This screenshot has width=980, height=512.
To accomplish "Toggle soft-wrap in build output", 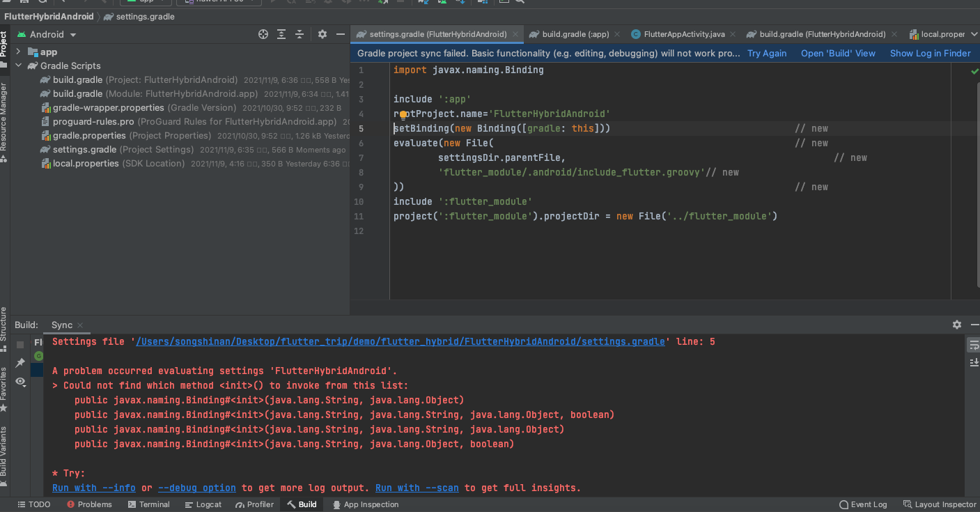I will point(974,346).
